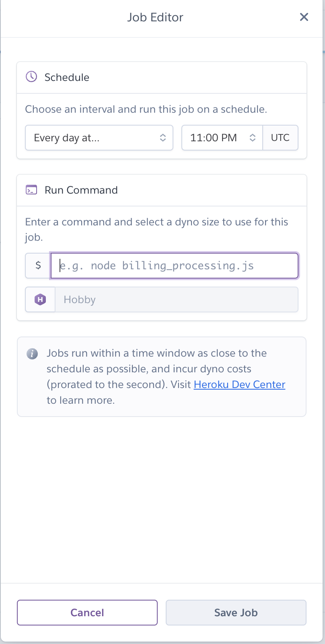Close the Job Editor panel
This screenshot has height=644, width=325.
304,17
